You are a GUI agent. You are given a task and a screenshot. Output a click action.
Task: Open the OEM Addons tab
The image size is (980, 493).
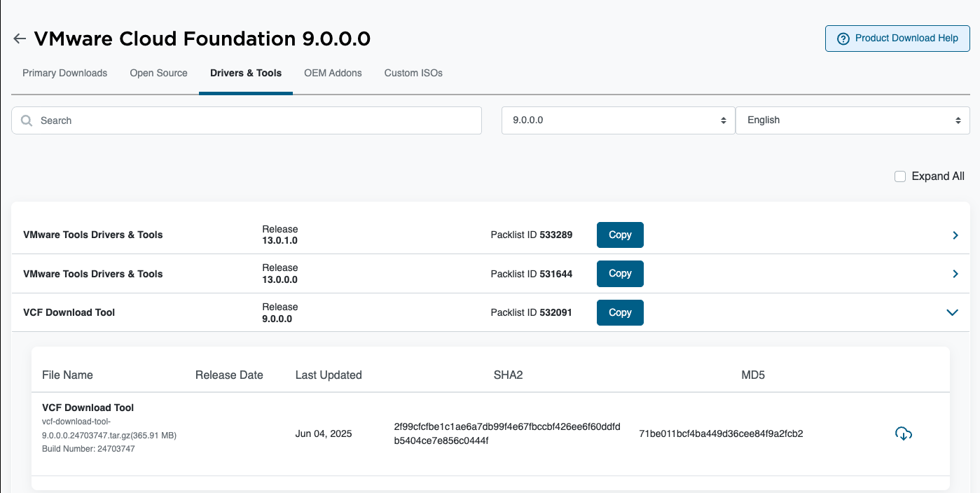[x=333, y=73]
